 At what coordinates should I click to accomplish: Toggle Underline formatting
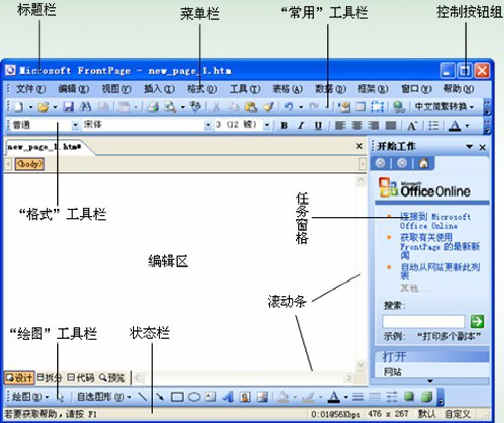click(x=318, y=126)
